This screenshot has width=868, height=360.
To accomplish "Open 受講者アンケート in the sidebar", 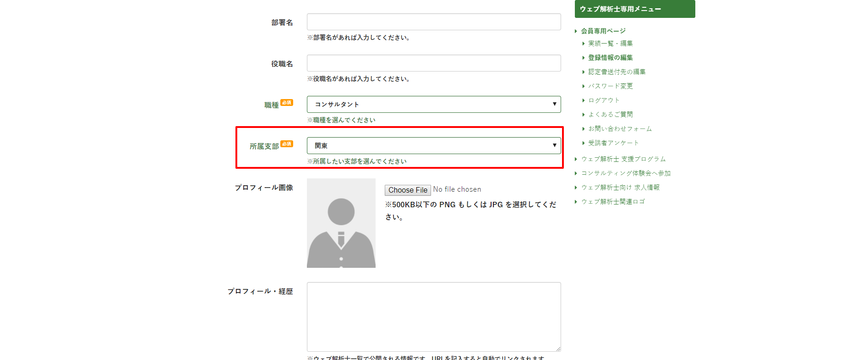I will [x=613, y=143].
